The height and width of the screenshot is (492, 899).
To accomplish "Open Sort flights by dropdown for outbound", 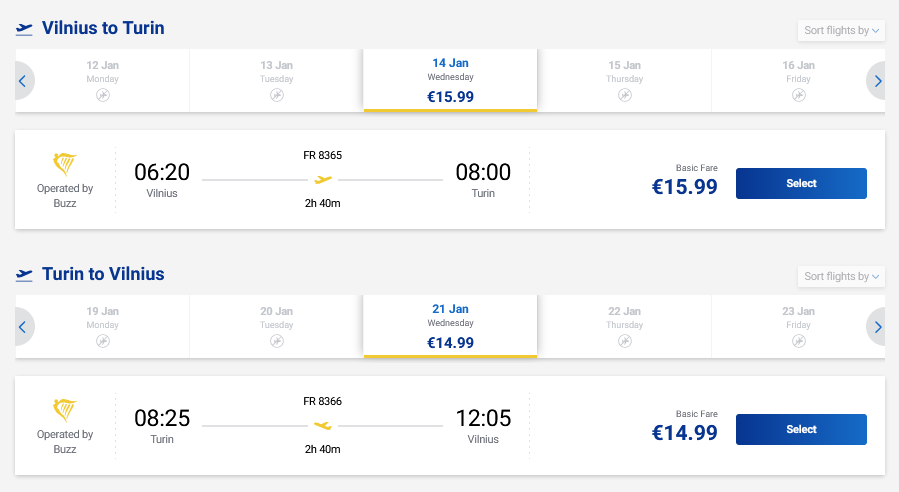I will [841, 30].
